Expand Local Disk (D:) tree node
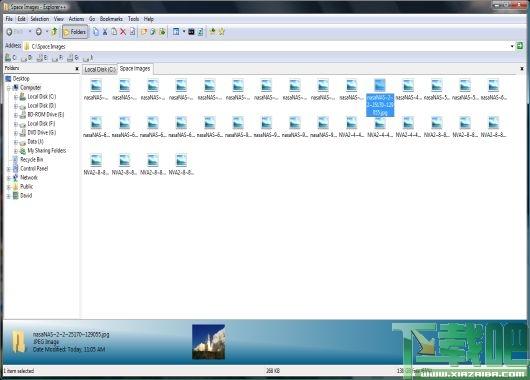 point(16,106)
